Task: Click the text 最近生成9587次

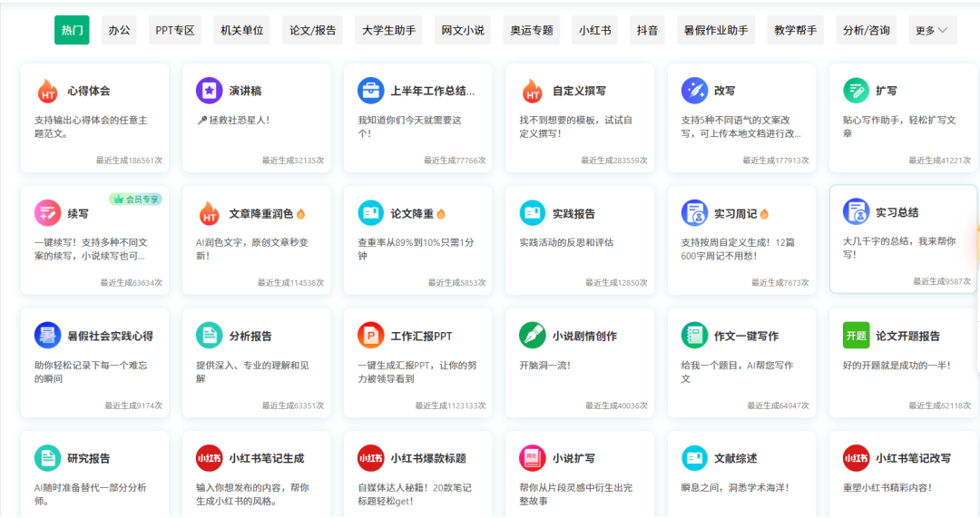Action: point(942,282)
